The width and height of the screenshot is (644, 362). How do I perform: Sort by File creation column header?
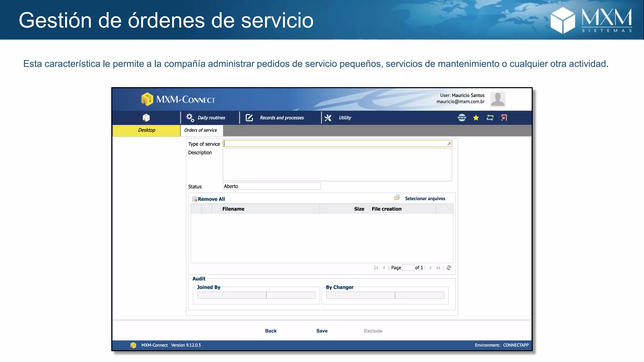click(x=403, y=209)
